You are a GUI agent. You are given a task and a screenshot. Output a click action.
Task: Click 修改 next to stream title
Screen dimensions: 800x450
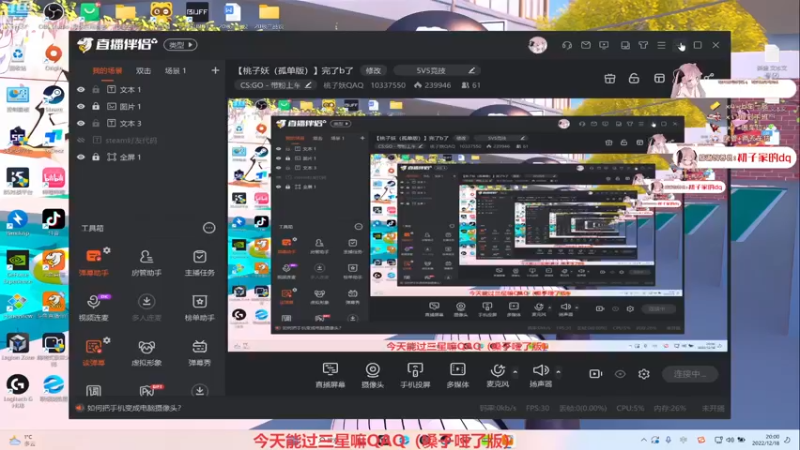pyautogui.click(x=373, y=70)
